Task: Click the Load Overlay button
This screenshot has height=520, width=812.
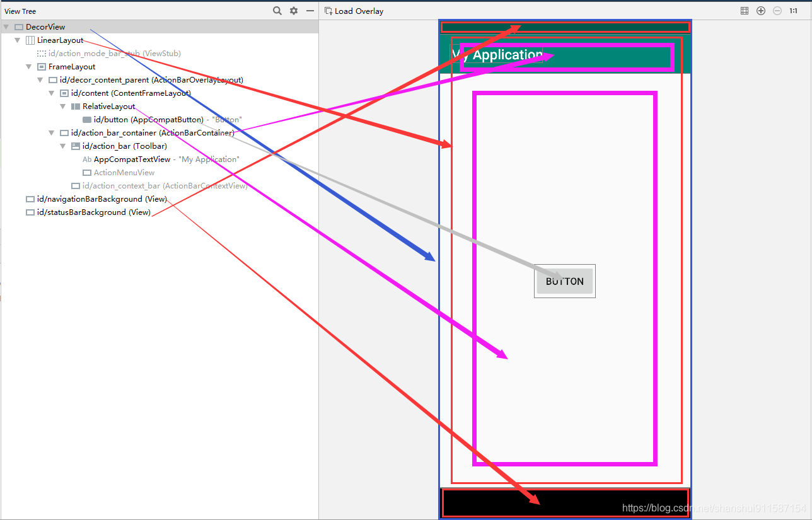Action: pyautogui.click(x=354, y=11)
